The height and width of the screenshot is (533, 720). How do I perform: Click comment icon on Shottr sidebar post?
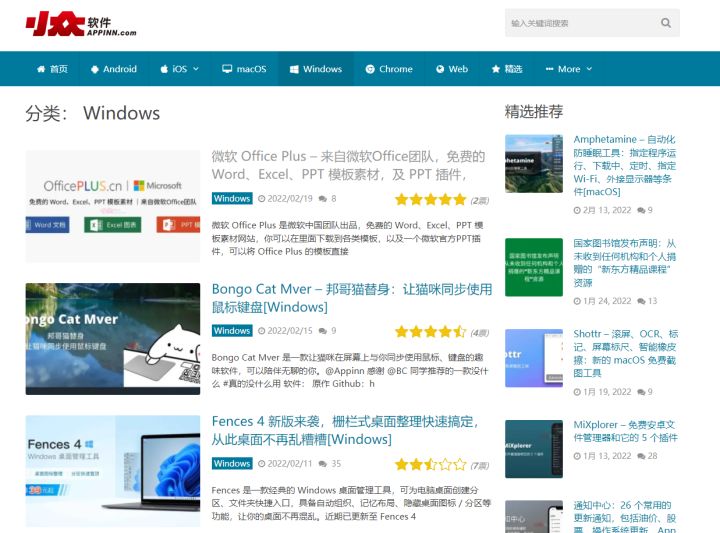(x=641, y=392)
